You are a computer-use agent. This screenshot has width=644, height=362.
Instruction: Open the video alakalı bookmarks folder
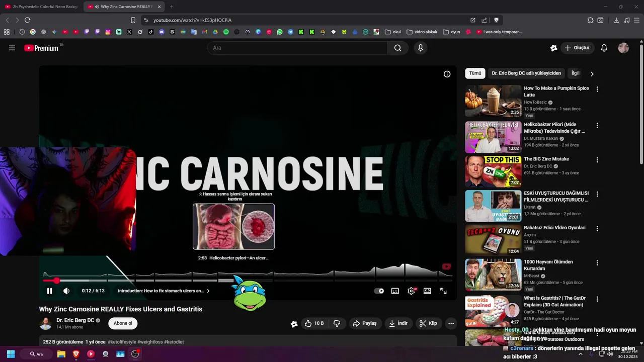click(x=422, y=32)
